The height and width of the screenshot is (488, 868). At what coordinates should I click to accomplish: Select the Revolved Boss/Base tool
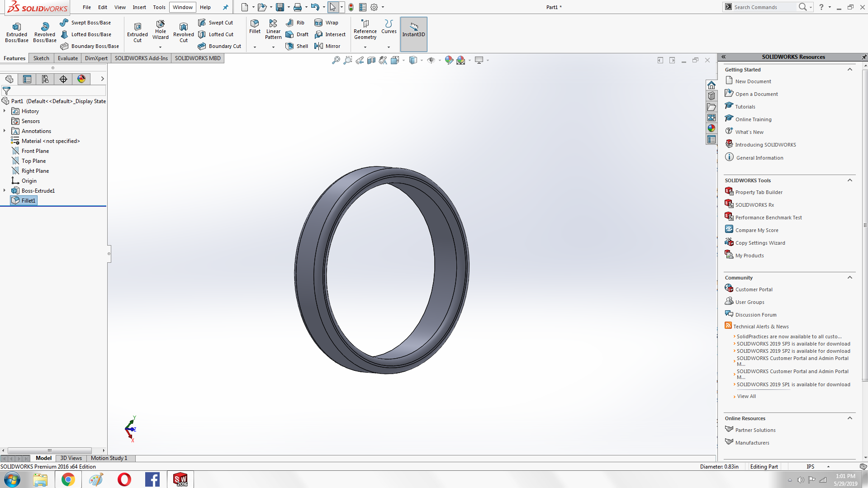45,32
